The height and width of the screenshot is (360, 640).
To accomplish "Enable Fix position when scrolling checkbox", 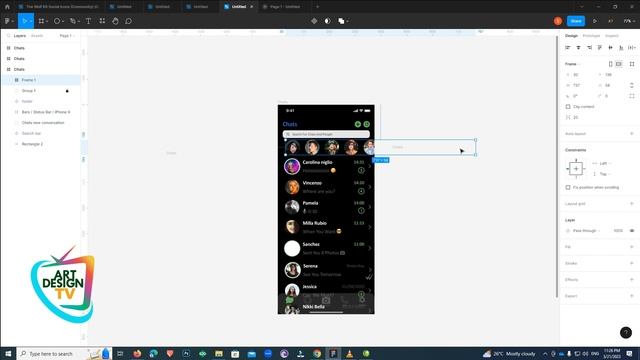I will point(568,187).
